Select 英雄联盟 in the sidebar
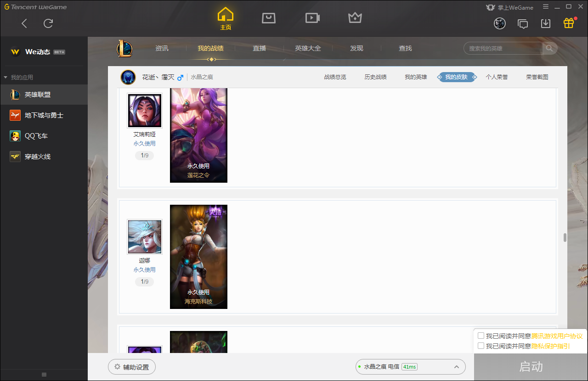 click(44, 95)
